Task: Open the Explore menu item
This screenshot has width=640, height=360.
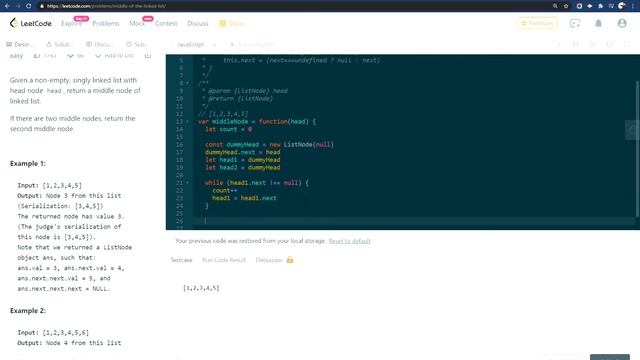Action: [x=71, y=24]
